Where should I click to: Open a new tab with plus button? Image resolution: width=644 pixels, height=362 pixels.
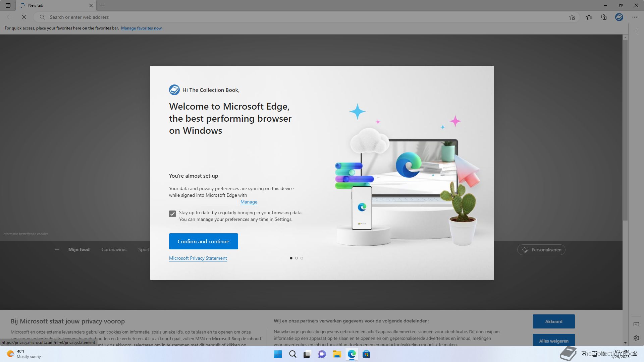point(102,5)
